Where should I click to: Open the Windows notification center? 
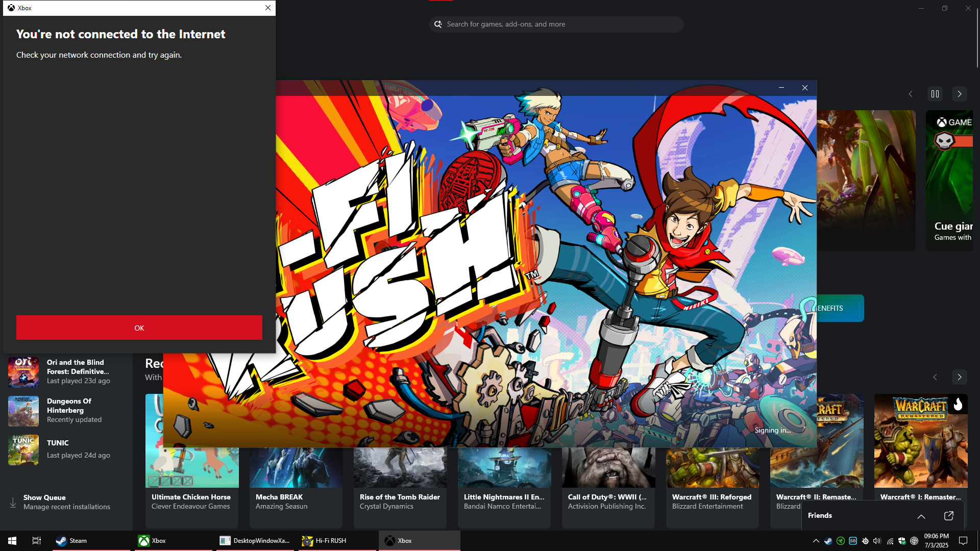pos(963,541)
